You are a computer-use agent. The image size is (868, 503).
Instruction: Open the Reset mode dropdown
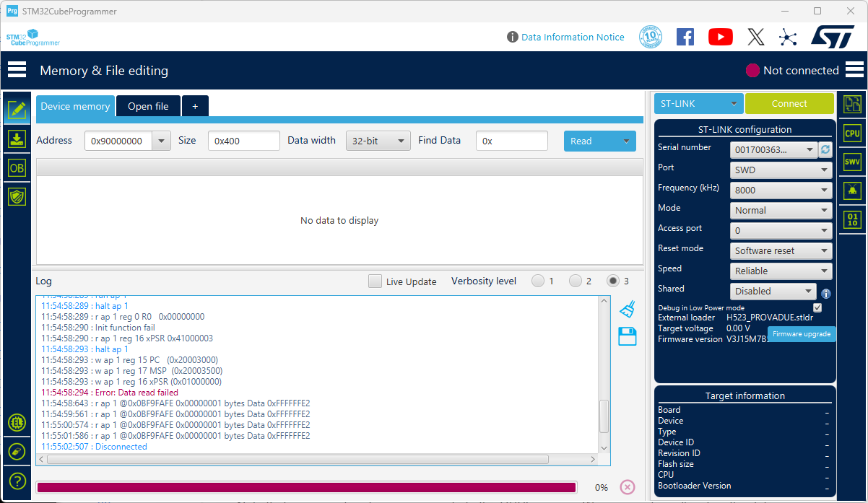781,250
